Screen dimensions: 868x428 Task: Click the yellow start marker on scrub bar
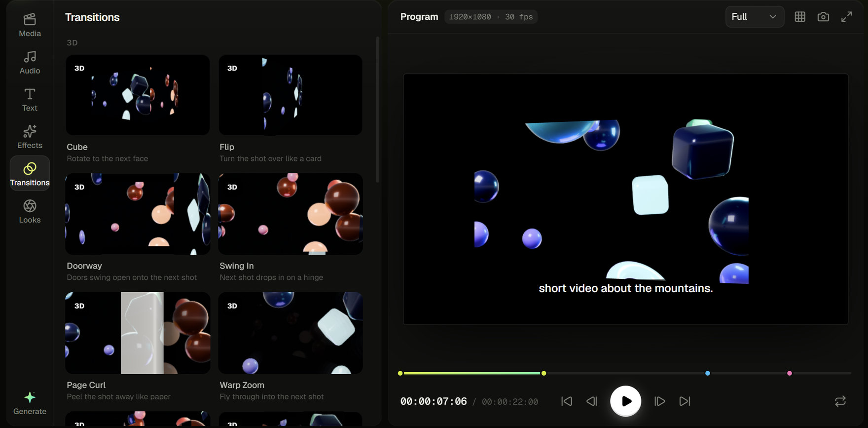click(400, 373)
